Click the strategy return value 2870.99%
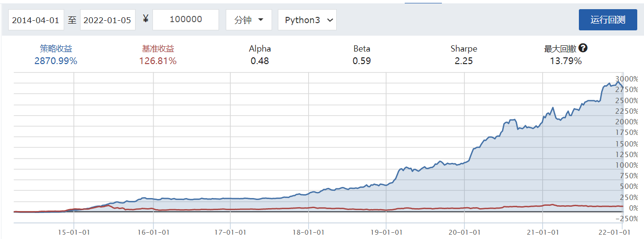644x239 pixels. click(56, 61)
